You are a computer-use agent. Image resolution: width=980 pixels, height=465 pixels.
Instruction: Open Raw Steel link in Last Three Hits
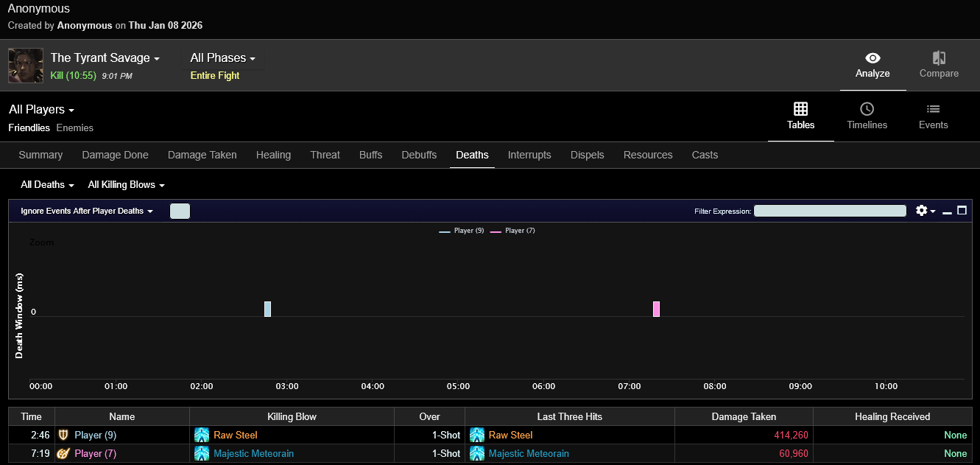coord(511,435)
